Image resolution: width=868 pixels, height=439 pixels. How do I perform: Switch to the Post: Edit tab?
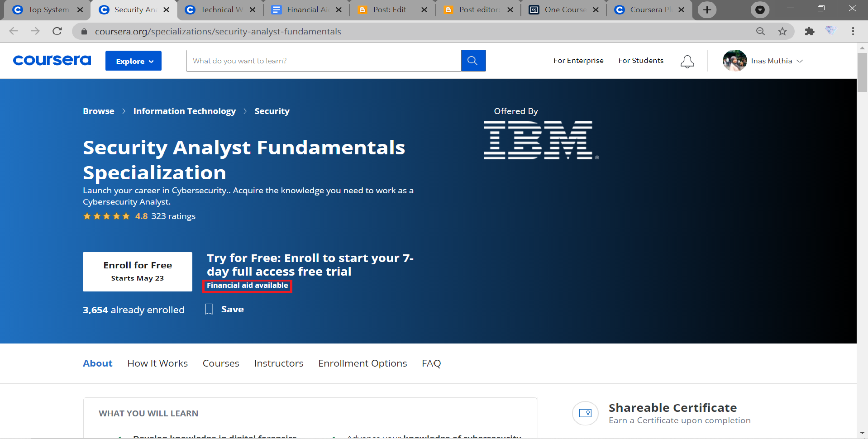pos(391,10)
